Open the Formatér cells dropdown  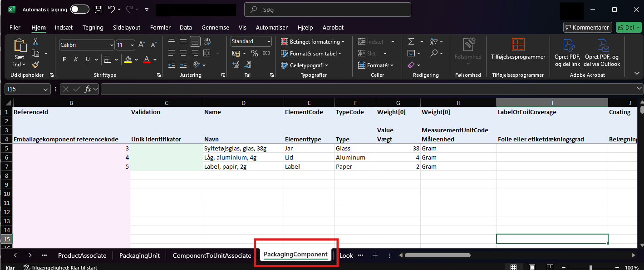pyautogui.click(x=376, y=65)
